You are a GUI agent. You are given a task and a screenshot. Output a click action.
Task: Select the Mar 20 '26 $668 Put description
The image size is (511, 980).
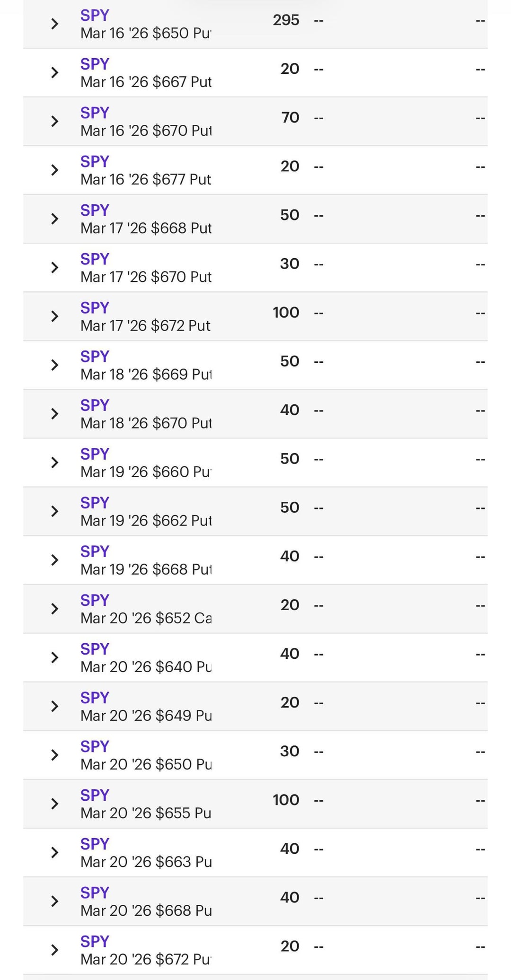(x=146, y=910)
